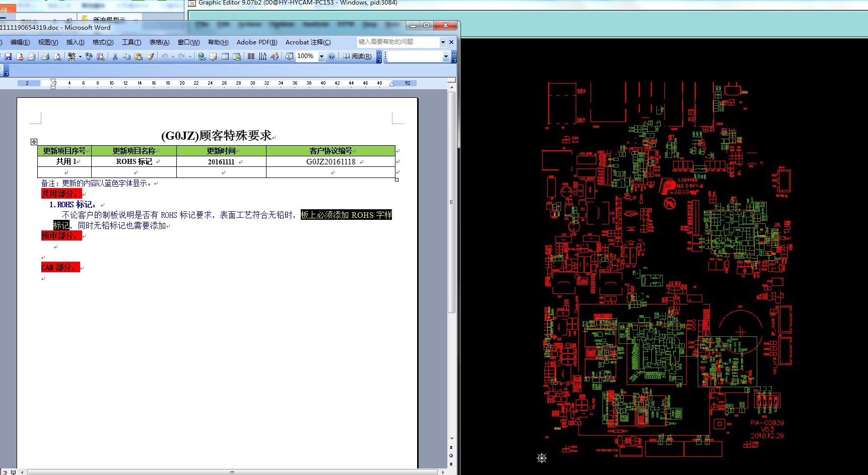Image resolution: width=868 pixels, height=475 pixels.
Task: Open the Adobe PDF(B) menu
Action: [257, 42]
